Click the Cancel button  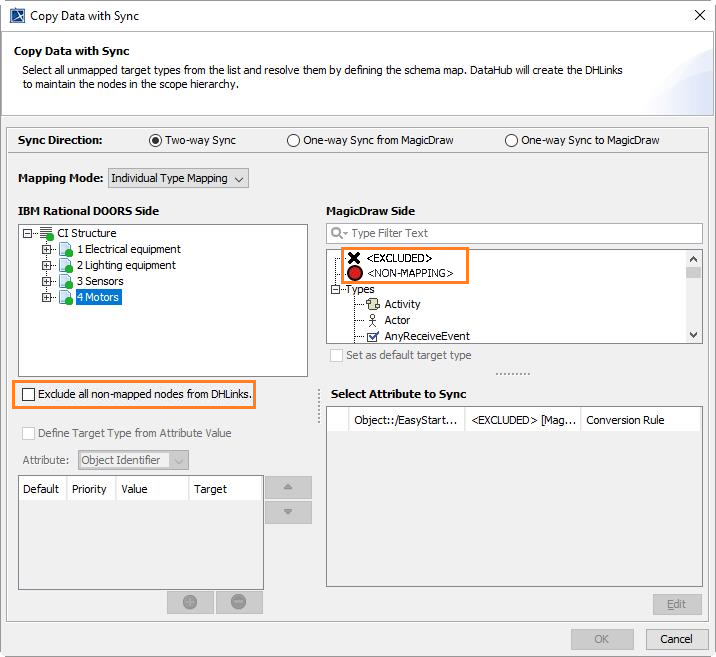[x=677, y=639]
